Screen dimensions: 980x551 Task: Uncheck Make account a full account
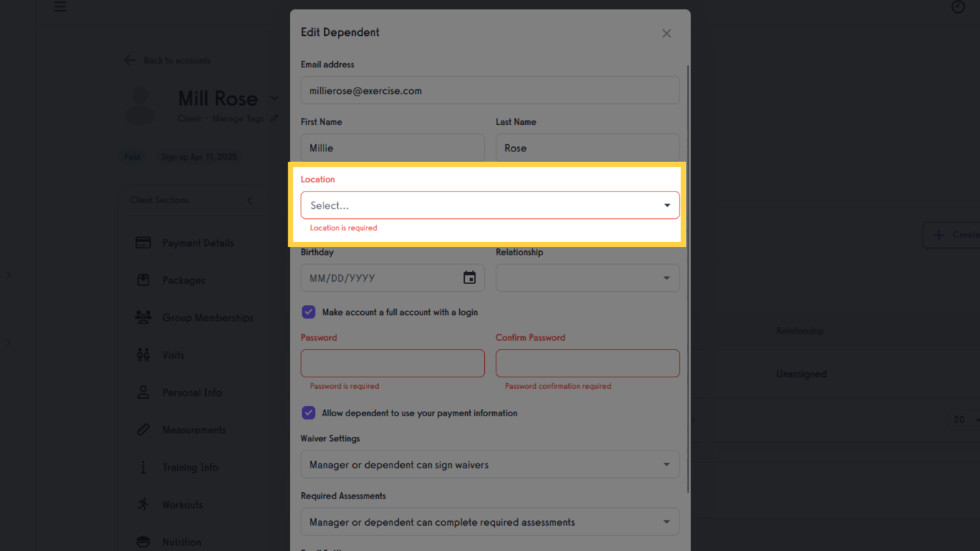pyautogui.click(x=308, y=312)
